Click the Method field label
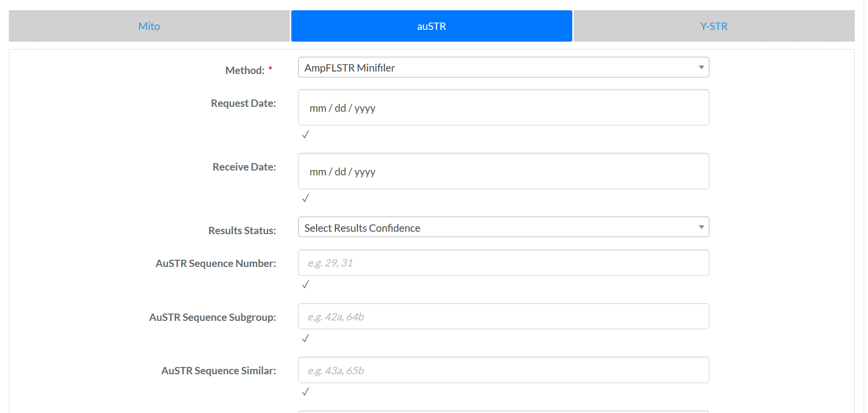This screenshot has height=413, width=868. 245,70
